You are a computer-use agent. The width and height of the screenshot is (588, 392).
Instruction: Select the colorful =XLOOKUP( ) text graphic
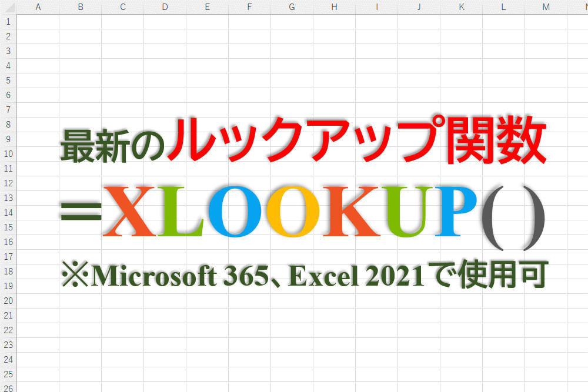click(x=303, y=213)
